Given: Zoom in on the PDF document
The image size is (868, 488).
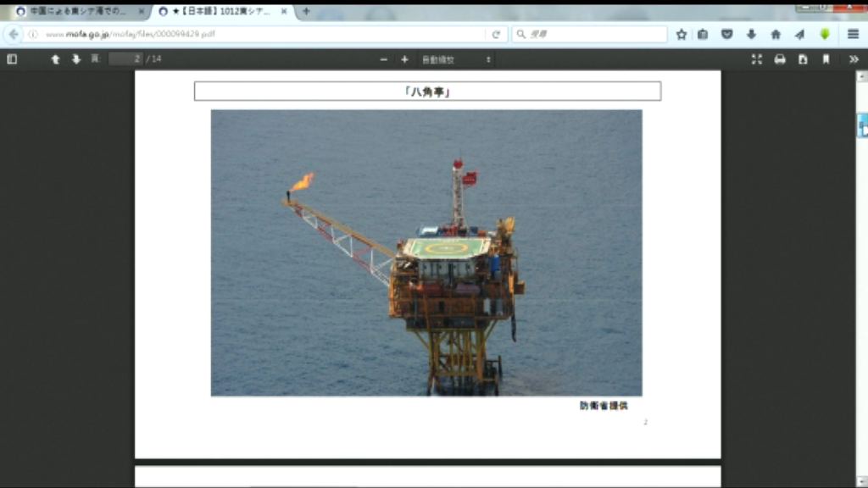Looking at the screenshot, I should pos(404,59).
